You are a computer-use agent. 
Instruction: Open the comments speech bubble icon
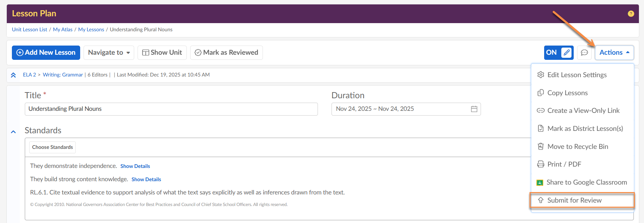(x=584, y=53)
